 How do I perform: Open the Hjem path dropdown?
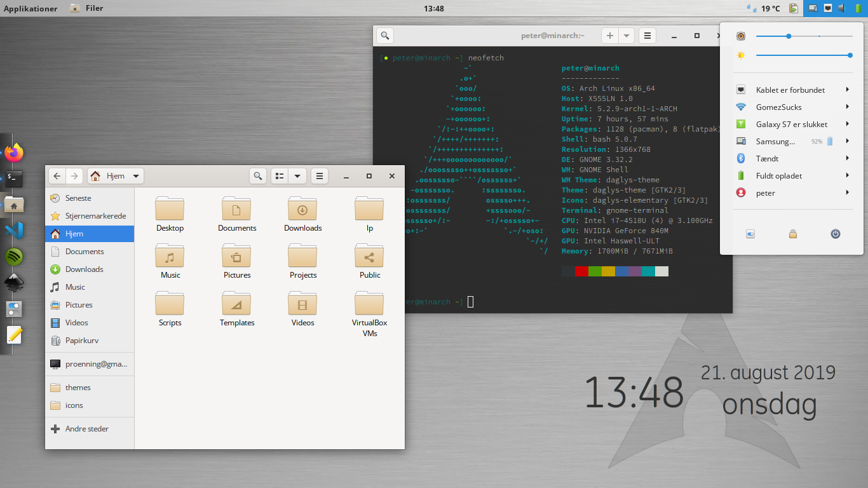pos(115,176)
